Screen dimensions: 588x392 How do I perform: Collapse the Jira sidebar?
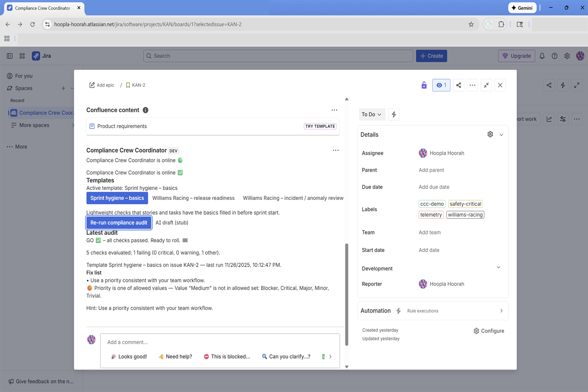tap(10, 56)
